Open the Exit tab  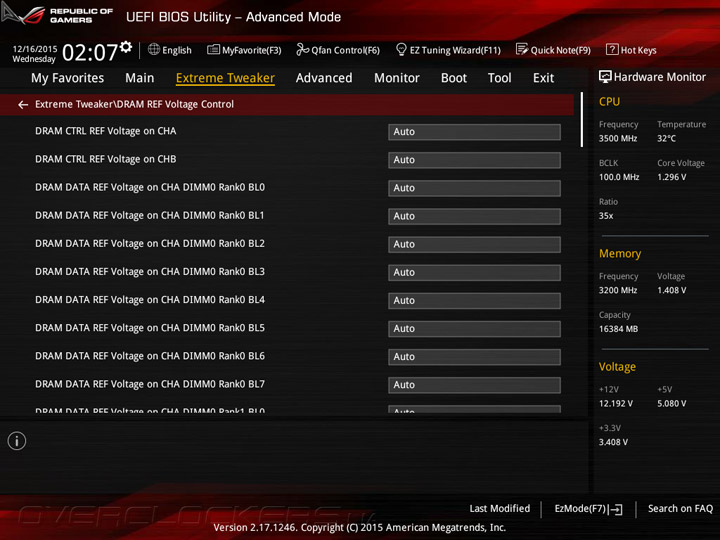click(543, 78)
